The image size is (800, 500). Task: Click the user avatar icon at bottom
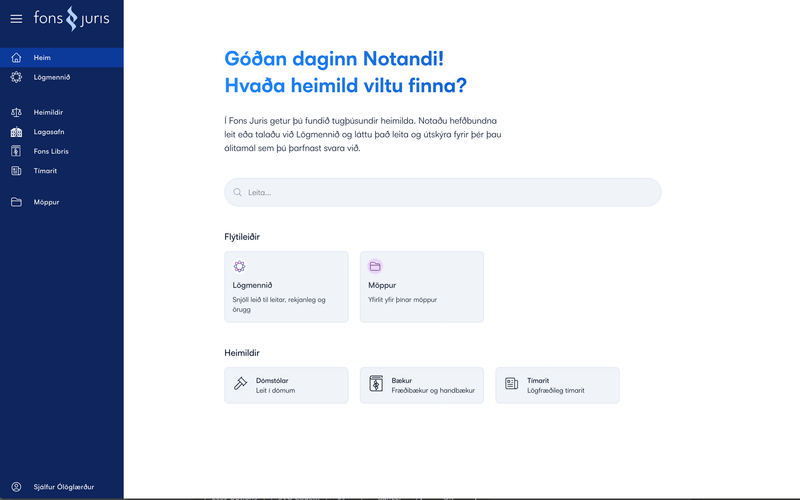click(16, 487)
